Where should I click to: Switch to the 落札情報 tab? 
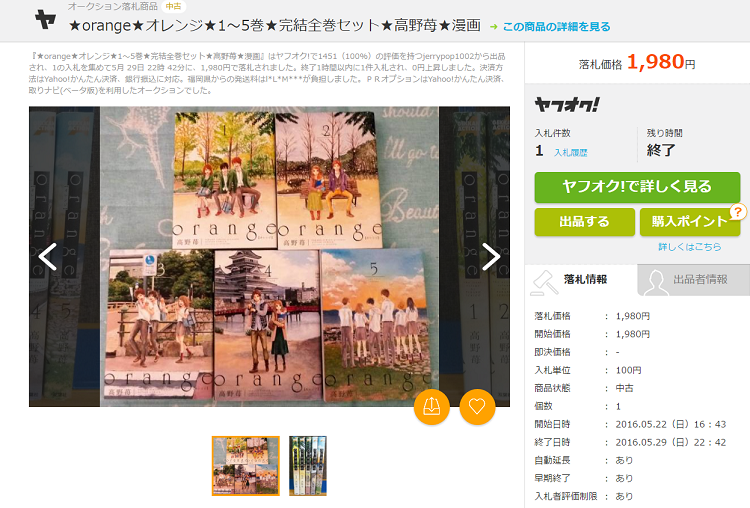(x=580, y=280)
